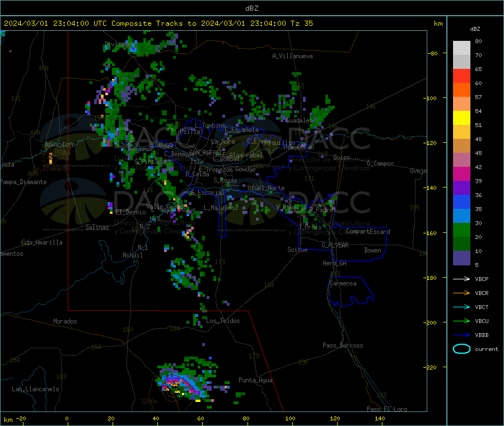Select the yellow 51-54 dBZ color band
The width and height of the screenshot is (504, 426).
pyautogui.click(x=461, y=118)
